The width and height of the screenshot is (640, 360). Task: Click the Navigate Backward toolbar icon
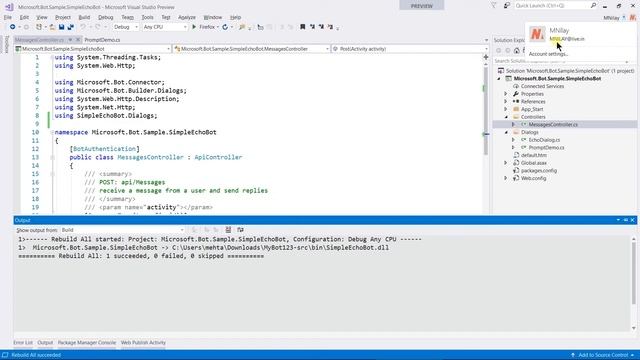click(x=13, y=27)
